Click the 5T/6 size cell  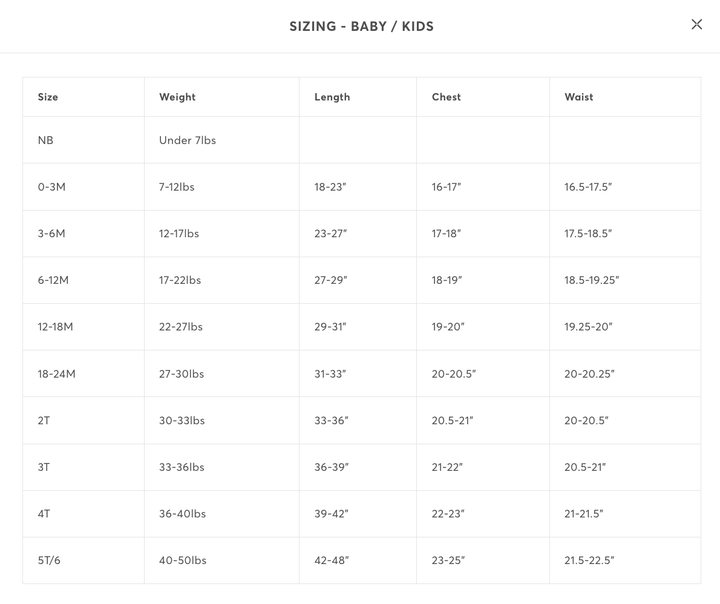[49, 560]
